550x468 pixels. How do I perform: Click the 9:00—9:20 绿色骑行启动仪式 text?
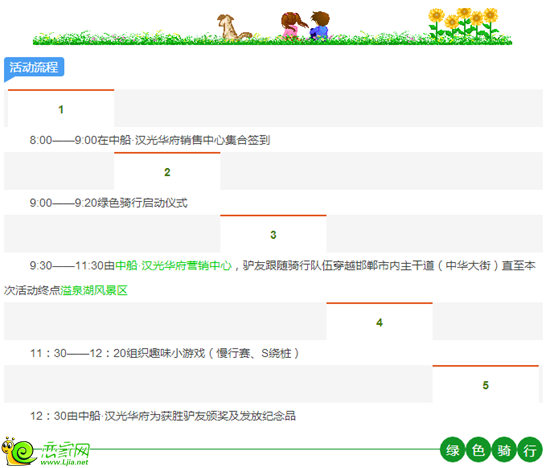[109, 203]
